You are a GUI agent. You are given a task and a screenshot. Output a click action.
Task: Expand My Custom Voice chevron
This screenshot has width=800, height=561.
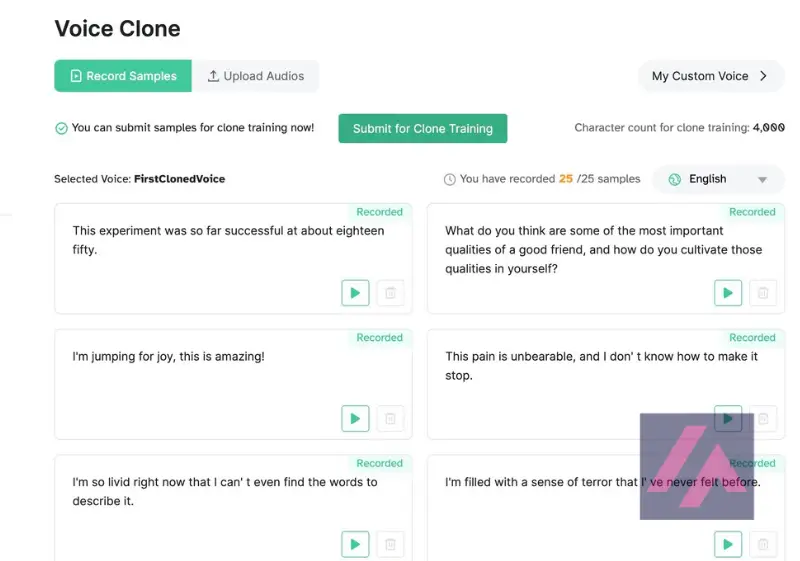pos(764,76)
